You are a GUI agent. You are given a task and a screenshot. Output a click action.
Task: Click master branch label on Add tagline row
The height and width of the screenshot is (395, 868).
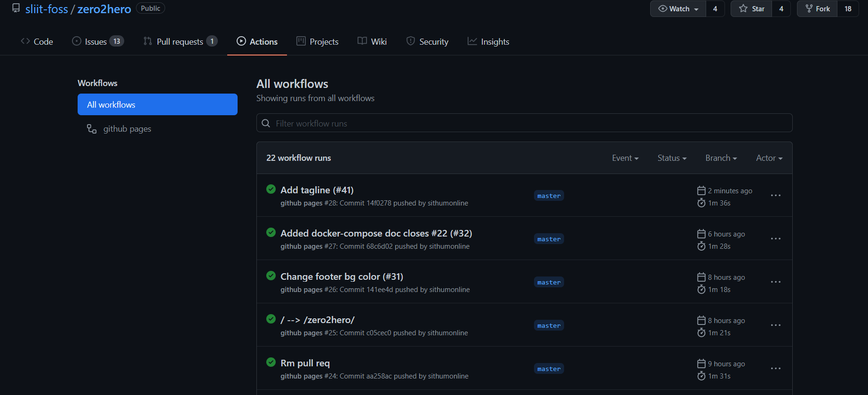tap(549, 196)
